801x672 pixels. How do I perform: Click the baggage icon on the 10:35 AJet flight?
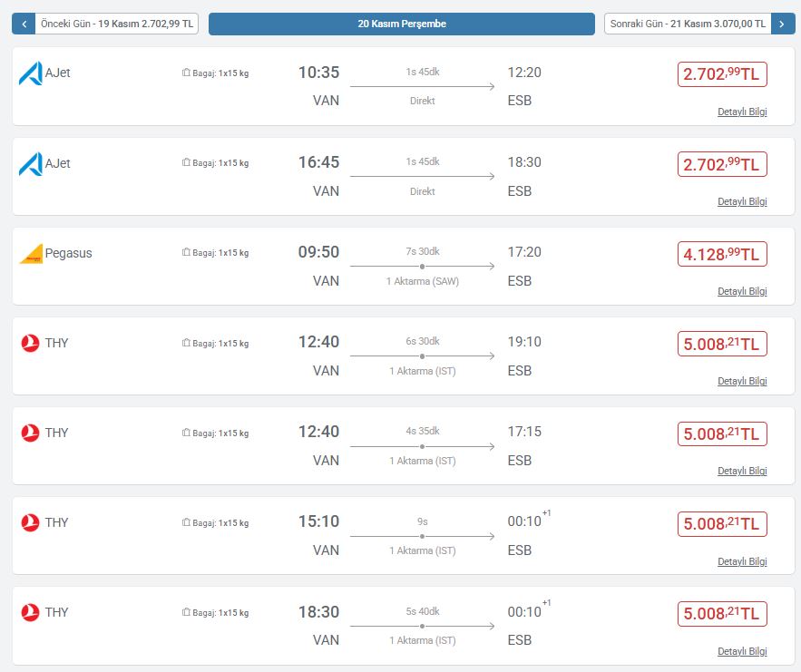point(186,73)
